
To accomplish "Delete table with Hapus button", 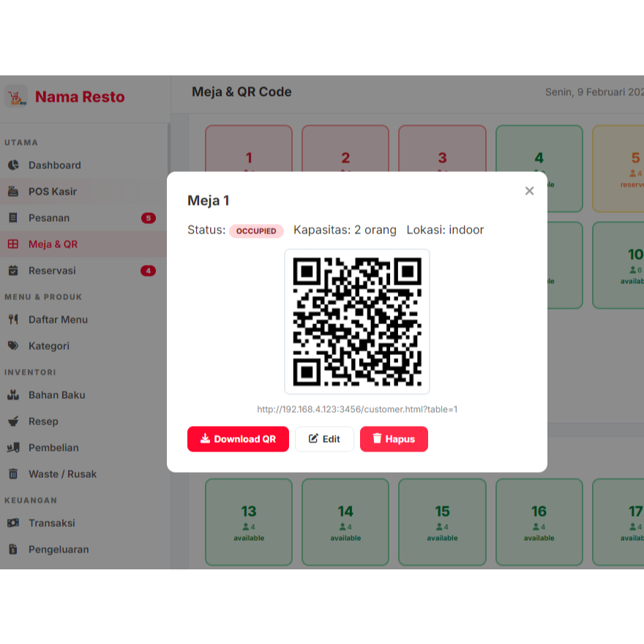I will coord(394,439).
